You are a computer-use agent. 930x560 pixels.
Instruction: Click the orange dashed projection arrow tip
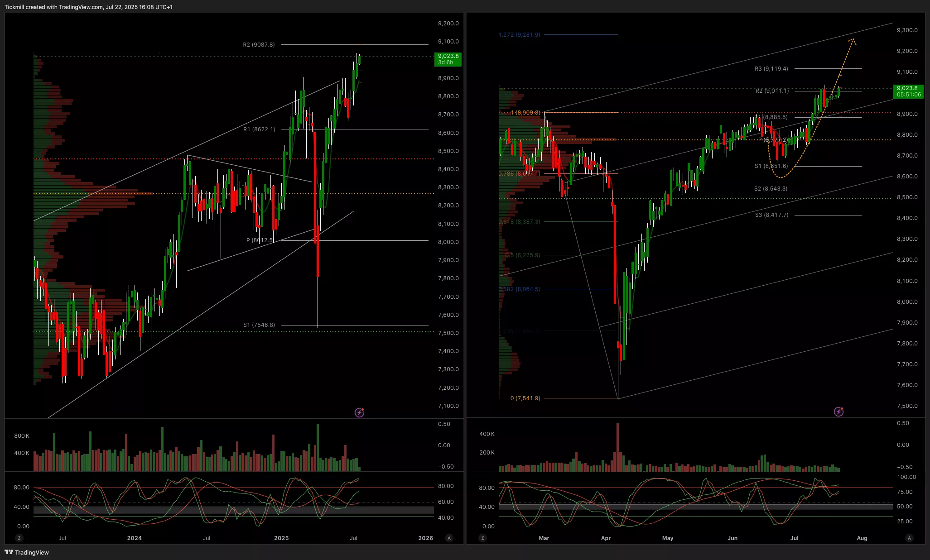[853, 40]
